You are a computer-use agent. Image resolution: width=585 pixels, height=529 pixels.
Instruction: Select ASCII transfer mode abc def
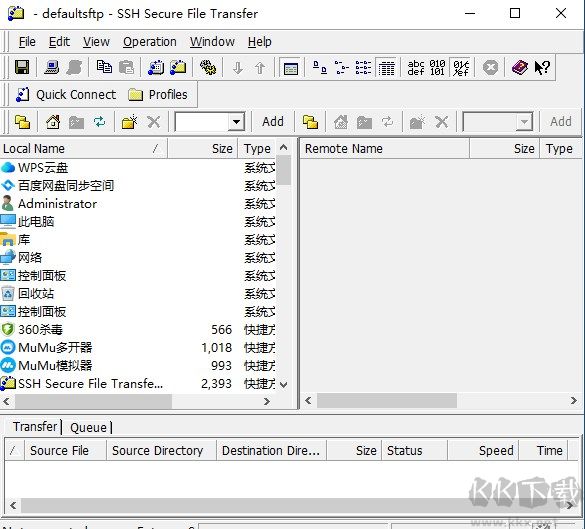point(416,68)
